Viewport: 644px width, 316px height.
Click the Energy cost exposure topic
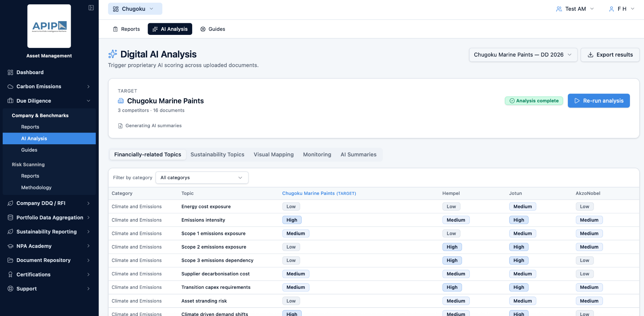click(x=206, y=207)
